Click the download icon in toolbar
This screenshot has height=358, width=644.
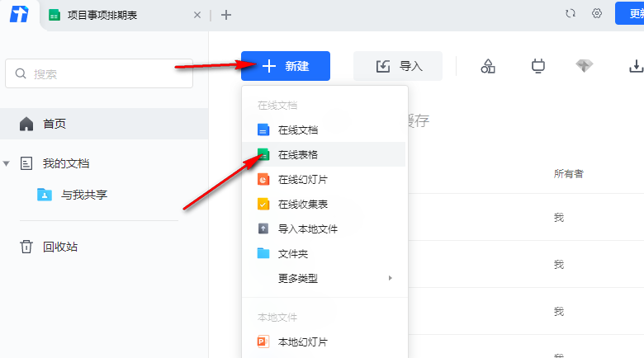(x=636, y=66)
